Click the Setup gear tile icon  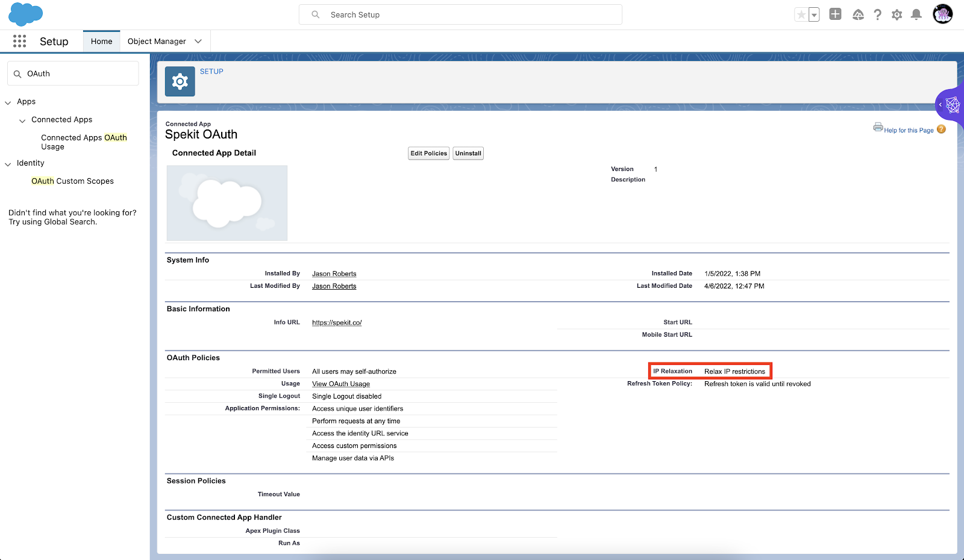pyautogui.click(x=180, y=81)
